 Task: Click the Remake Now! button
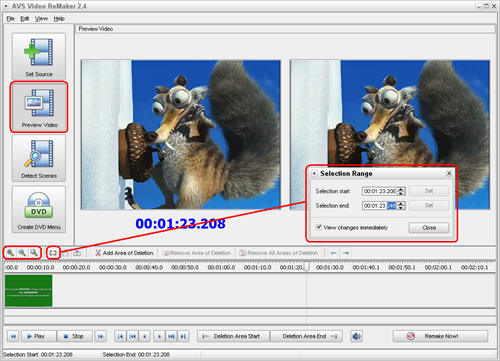(440, 336)
